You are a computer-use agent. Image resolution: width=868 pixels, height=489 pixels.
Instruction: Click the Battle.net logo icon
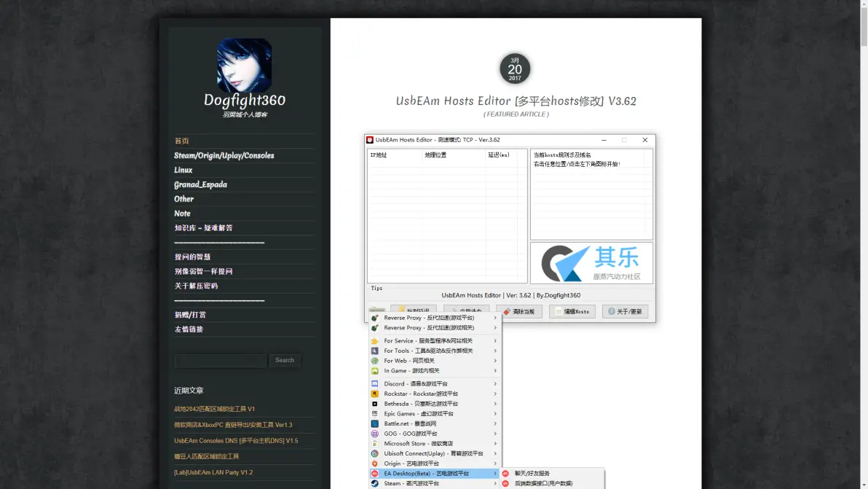(x=375, y=423)
